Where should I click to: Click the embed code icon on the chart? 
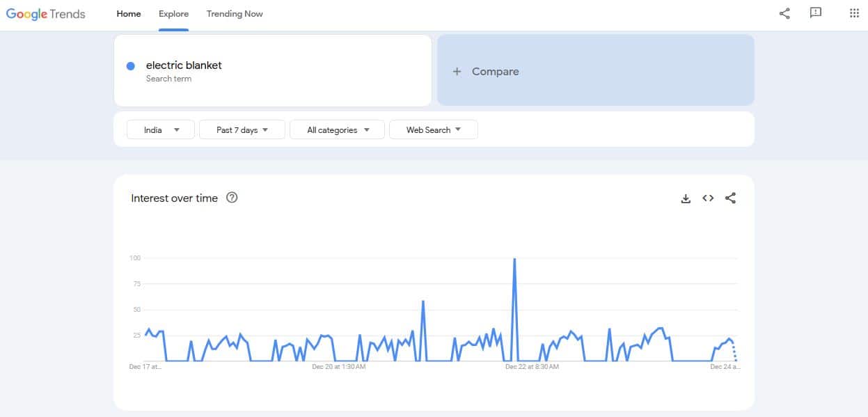click(x=708, y=198)
